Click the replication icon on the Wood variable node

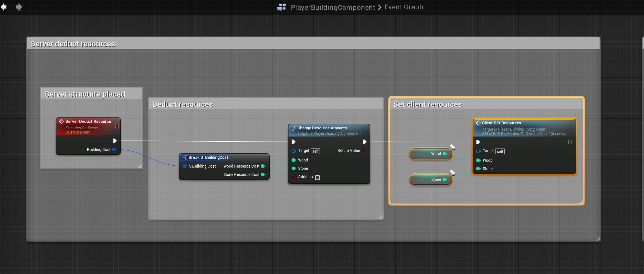pyautogui.click(x=452, y=147)
